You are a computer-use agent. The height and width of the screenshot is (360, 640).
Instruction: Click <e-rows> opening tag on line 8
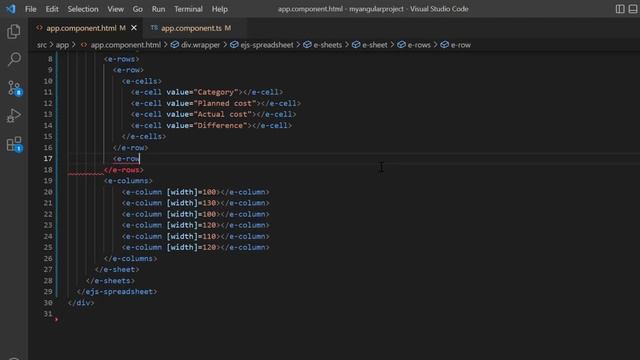[121, 59]
